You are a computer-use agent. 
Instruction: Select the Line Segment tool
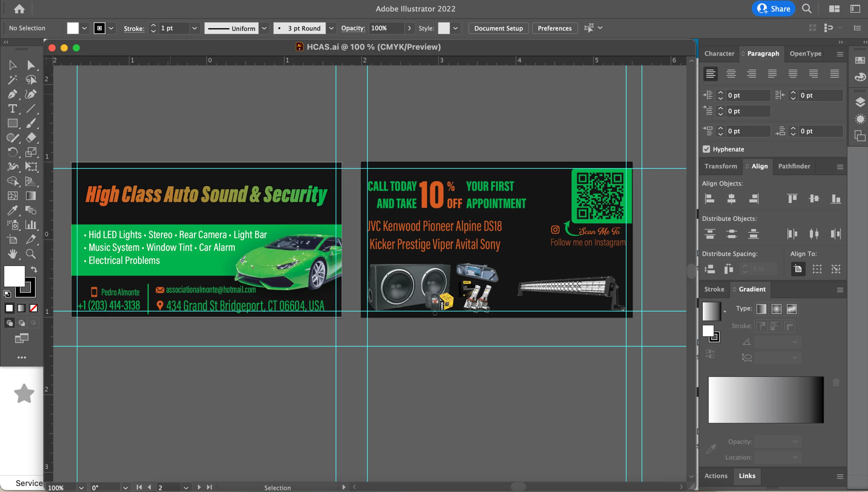pos(31,109)
